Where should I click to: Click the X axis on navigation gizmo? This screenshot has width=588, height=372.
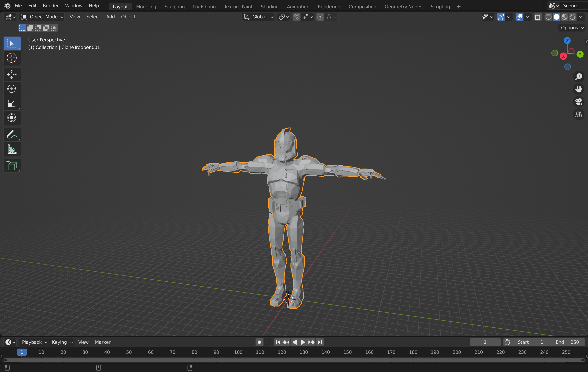pyautogui.click(x=563, y=56)
